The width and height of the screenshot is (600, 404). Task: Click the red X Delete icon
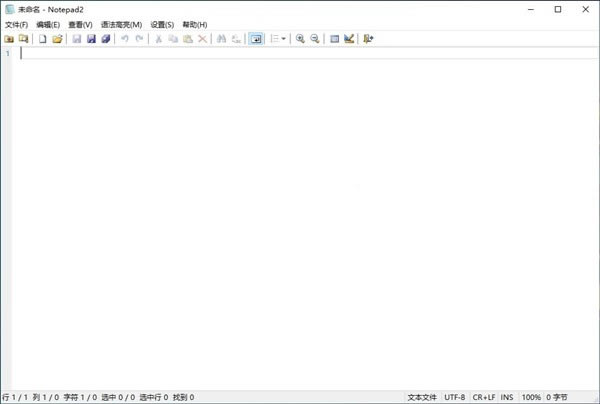[x=202, y=39]
